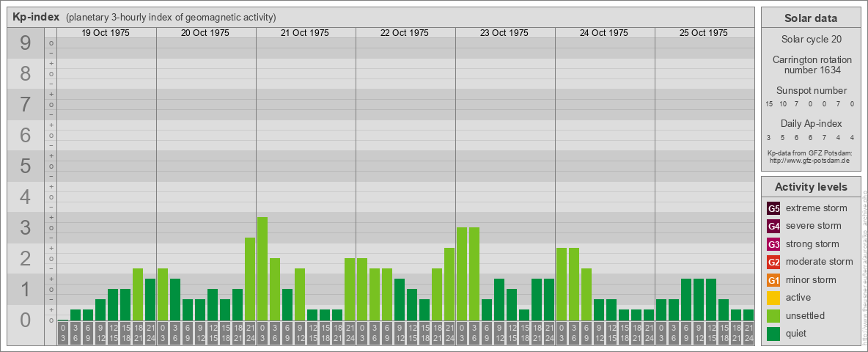Click the "Daily Ap-index" label
The width and height of the screenshot is (868, 352).
tap(812, 123)
